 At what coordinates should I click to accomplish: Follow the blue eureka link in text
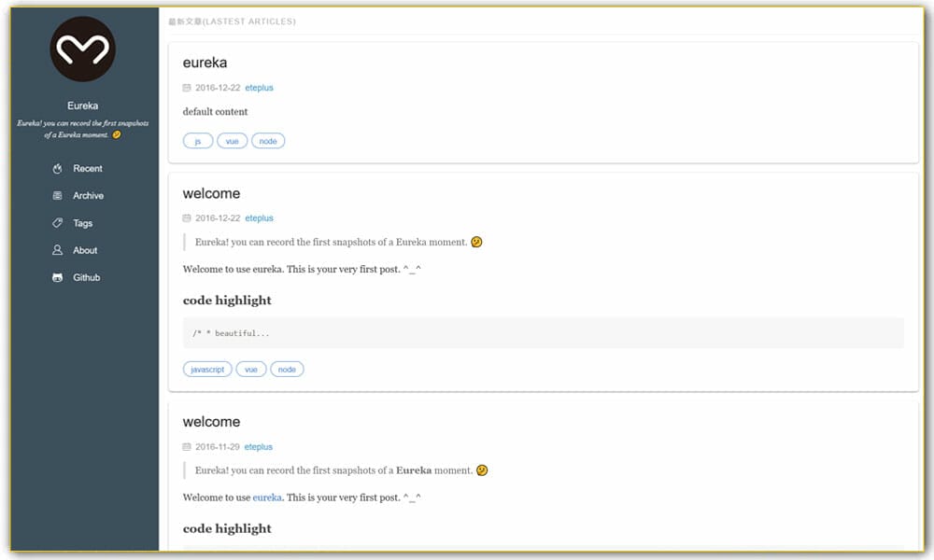(267, 497)
